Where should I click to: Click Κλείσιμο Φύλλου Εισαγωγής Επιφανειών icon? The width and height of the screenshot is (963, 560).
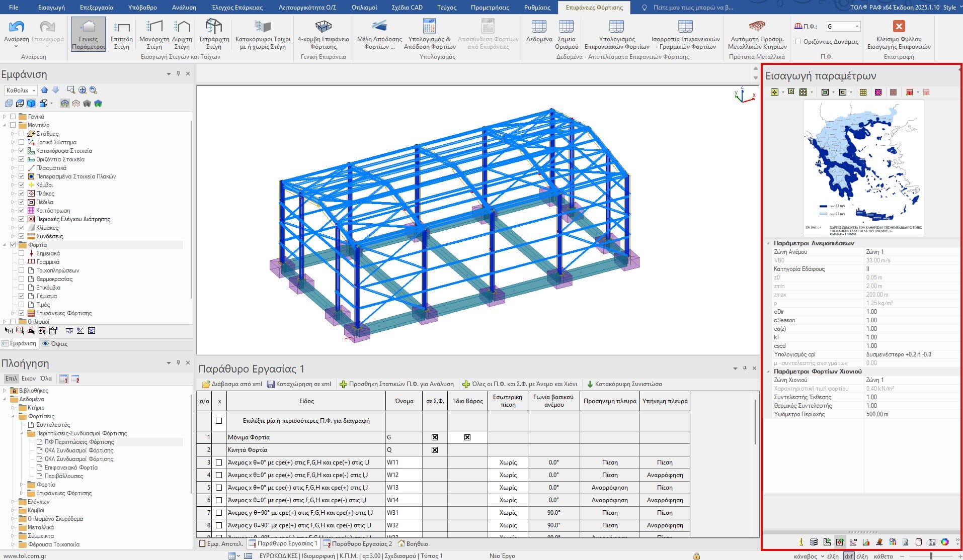tap(899, 34)
